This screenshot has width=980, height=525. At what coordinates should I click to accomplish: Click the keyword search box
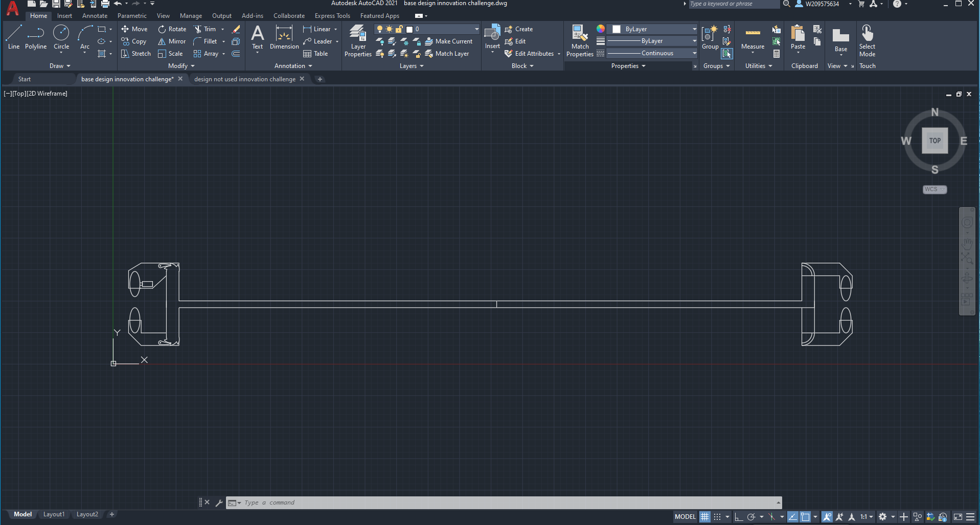[x=734, y=4]
